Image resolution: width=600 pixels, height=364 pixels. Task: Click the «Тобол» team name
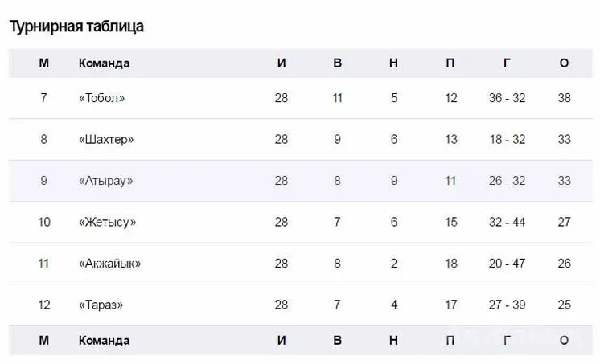pos(102,98)
